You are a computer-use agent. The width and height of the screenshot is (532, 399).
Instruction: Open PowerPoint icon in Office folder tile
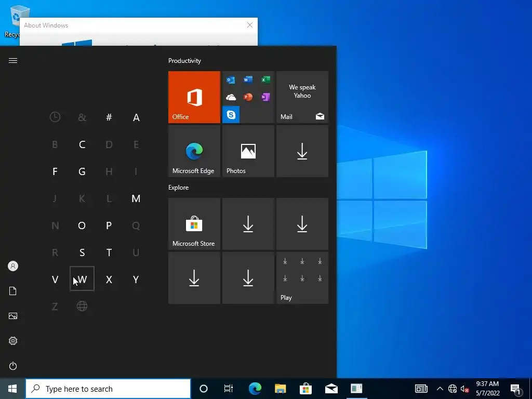click(x=248, y=97)
